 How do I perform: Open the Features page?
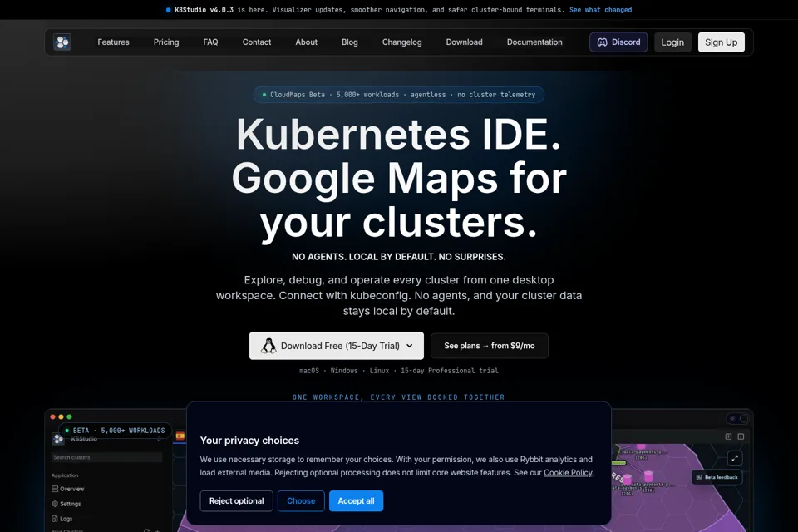pyautogui.click(x=114, y=42)
